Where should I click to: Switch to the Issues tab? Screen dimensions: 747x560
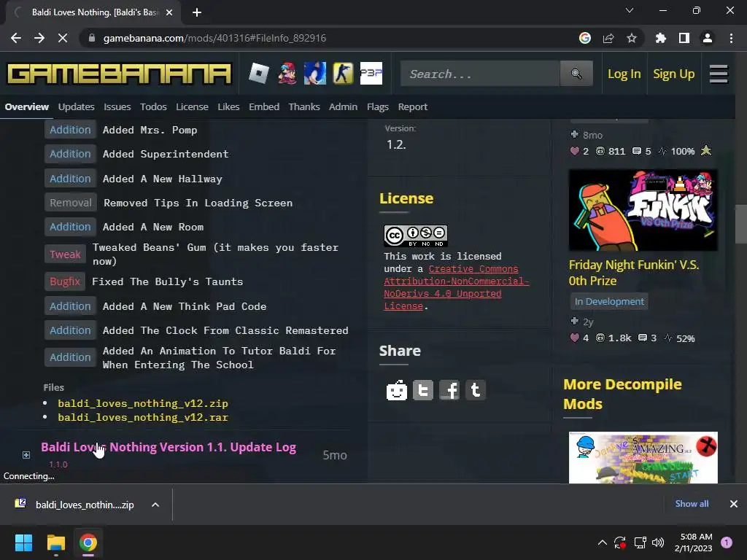(117, 106)
